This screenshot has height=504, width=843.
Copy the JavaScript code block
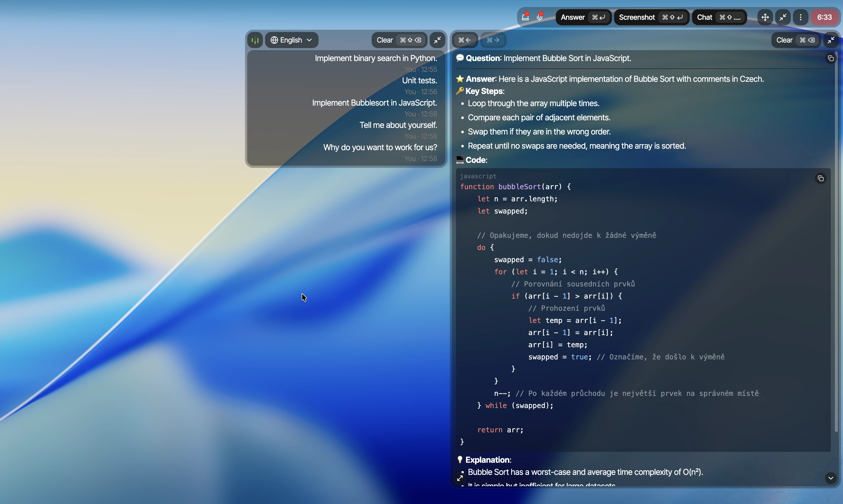tap(821, 178)
